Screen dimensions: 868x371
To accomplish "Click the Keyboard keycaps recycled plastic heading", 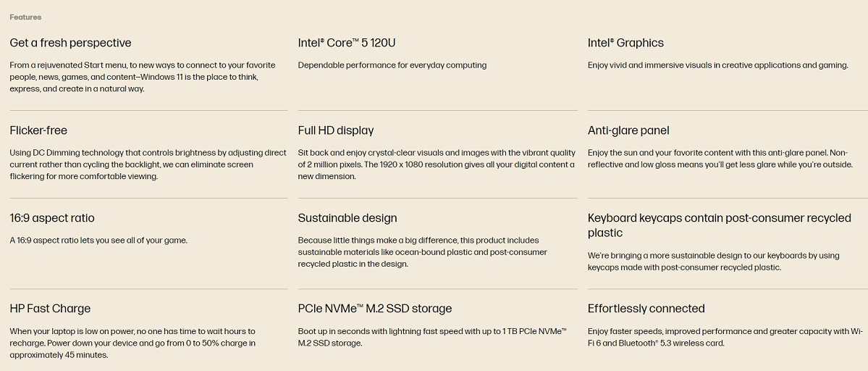I will pos(720,225).
